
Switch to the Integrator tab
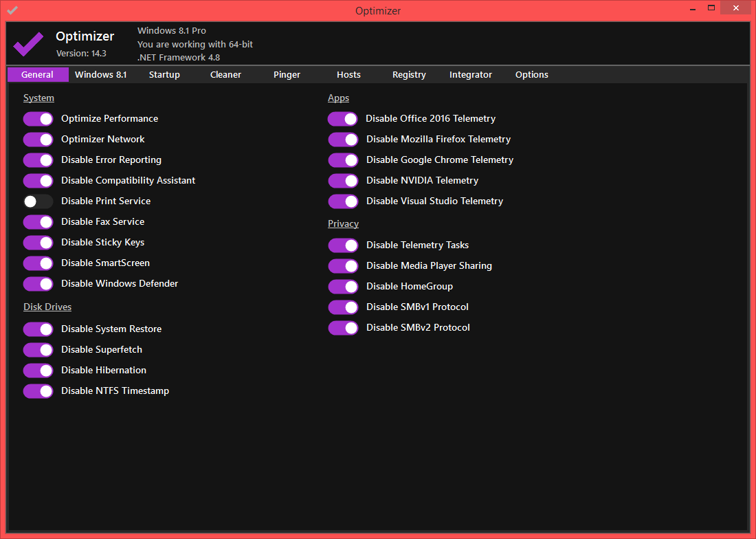point(471,75)
